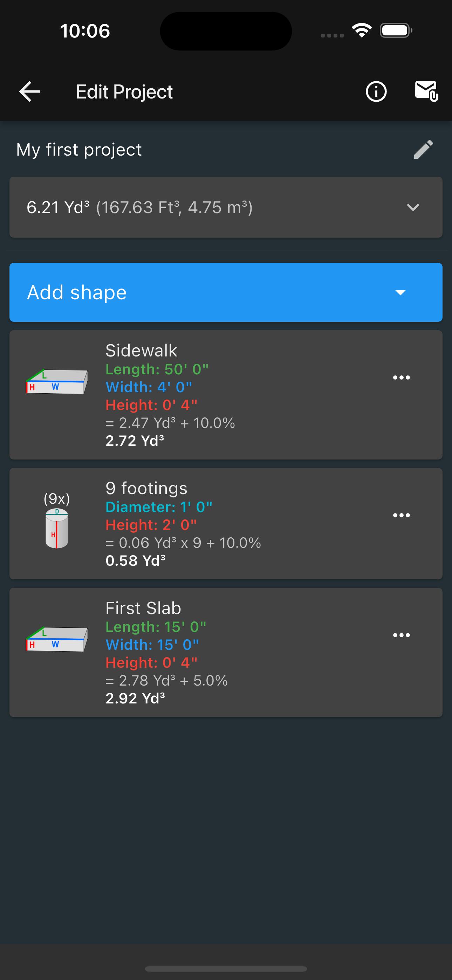Tap the 9x cylinder footing thumbnail

57,520
